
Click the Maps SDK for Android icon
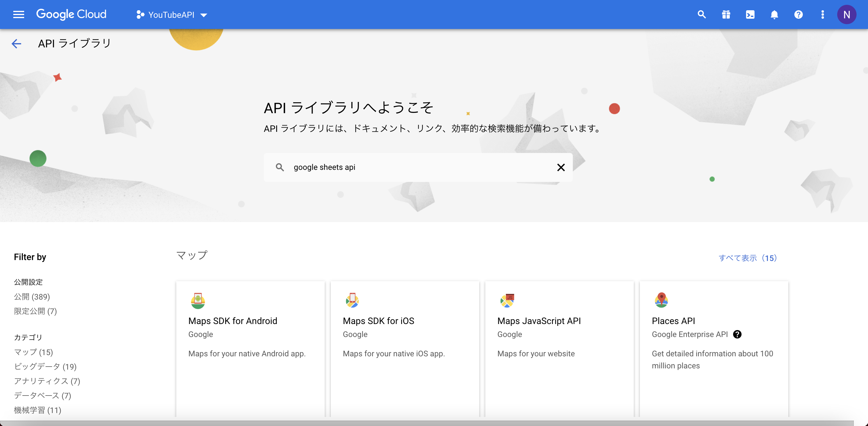pyautogui.click(x=198, y=301)
